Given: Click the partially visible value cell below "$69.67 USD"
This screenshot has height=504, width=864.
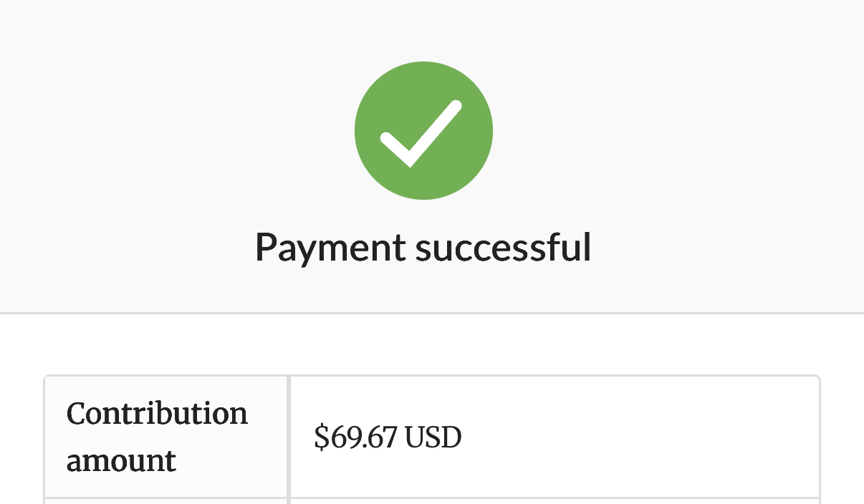Looking at the screenshot, I should pos(554,501).
